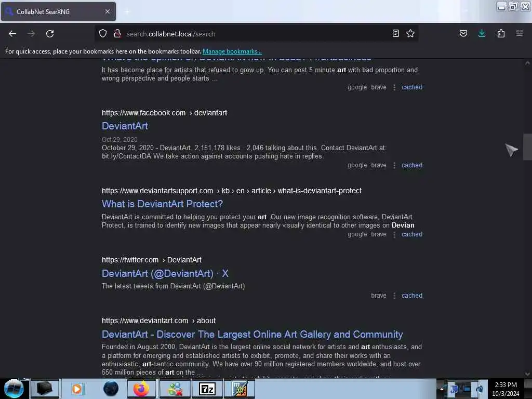This screenshot has height=399, width=532.
Task: Click the network tray icon
Action: (x=467, y=389)
